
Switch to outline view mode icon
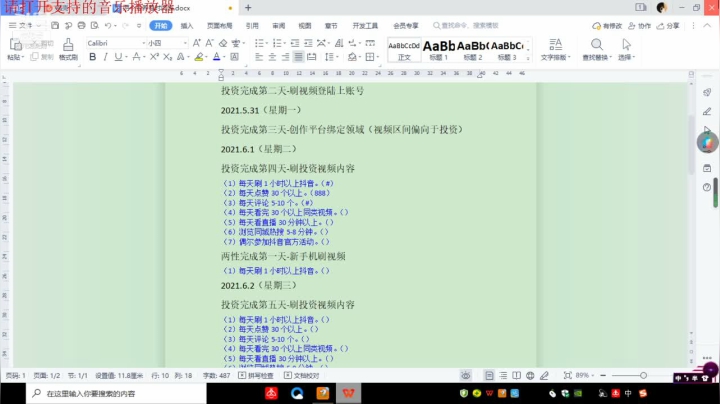pos(503,376)
